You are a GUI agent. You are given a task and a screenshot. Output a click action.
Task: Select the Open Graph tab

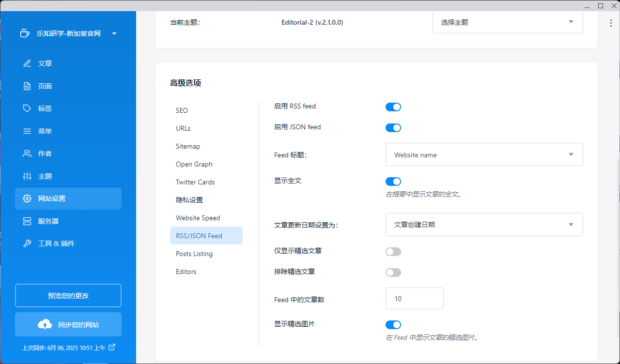(194, 164)
